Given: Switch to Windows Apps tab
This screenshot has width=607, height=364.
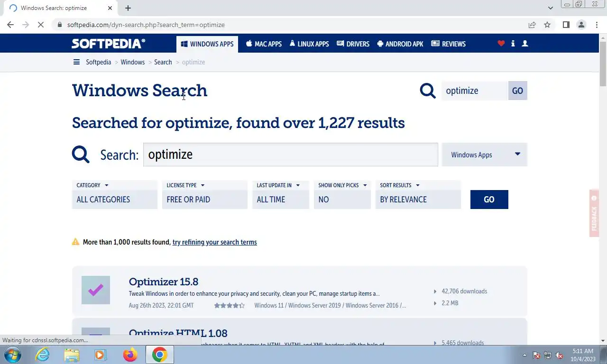Looking at the screenshot, I should click(207, 44).
